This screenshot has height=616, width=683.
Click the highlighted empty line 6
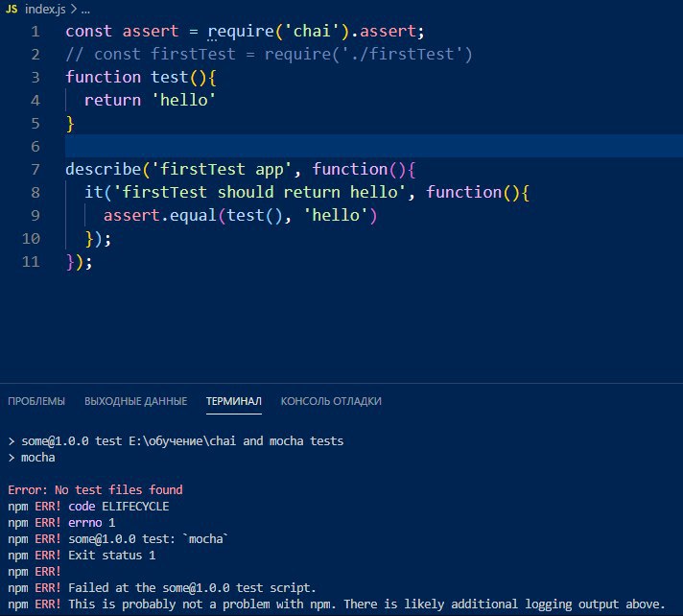(x=374, y=146)
